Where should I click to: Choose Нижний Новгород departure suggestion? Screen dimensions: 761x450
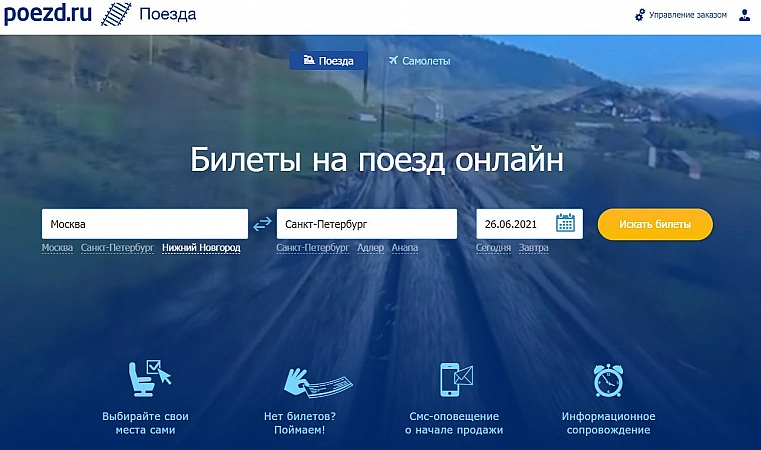tap(201, 248)
